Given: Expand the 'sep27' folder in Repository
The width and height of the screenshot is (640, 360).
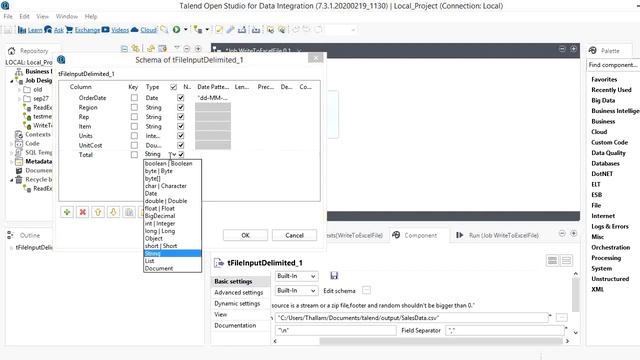Looking at the screenshot, I should tap(19, 98).
